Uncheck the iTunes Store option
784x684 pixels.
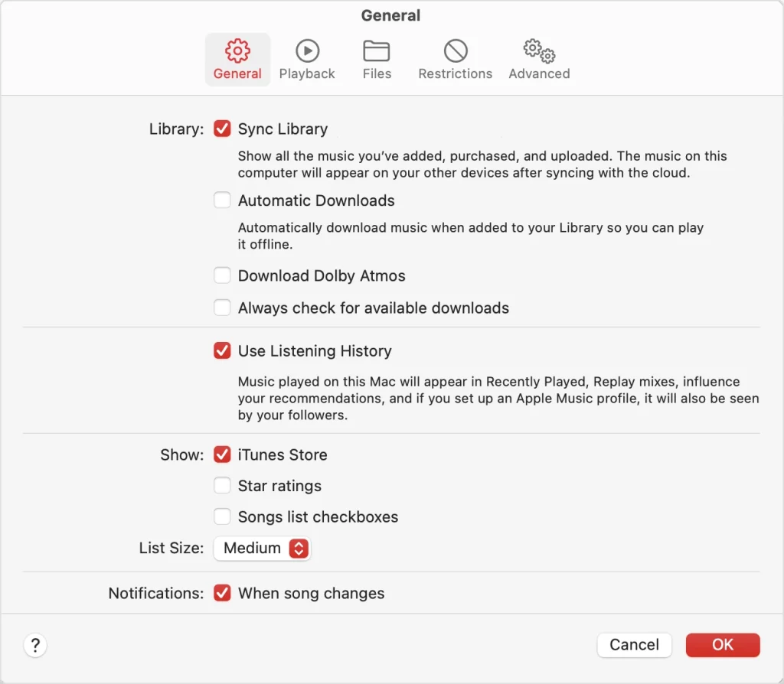pos(222,454)
